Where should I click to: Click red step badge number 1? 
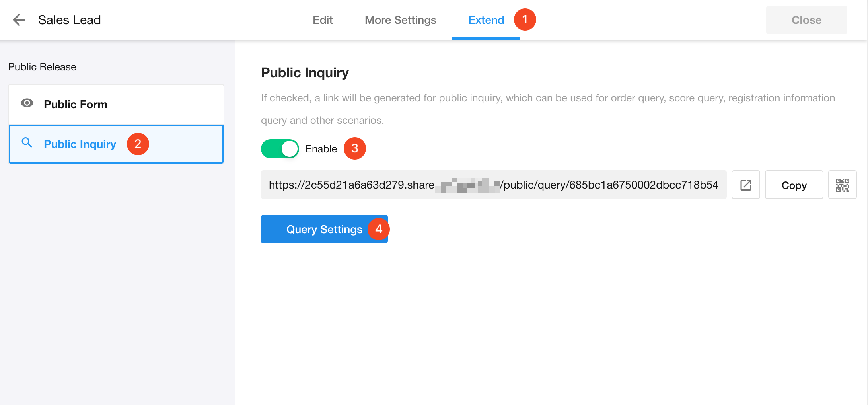(x=525, y=19)
